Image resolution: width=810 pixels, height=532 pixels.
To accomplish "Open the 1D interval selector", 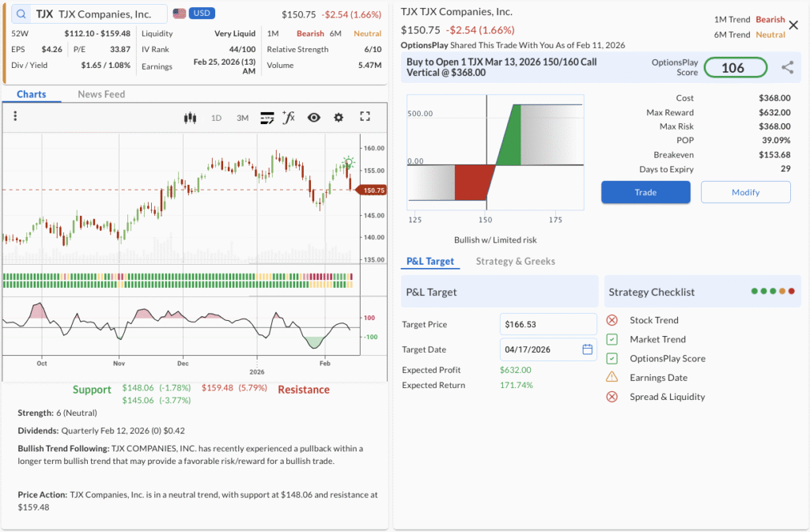I will click(216, 118).
